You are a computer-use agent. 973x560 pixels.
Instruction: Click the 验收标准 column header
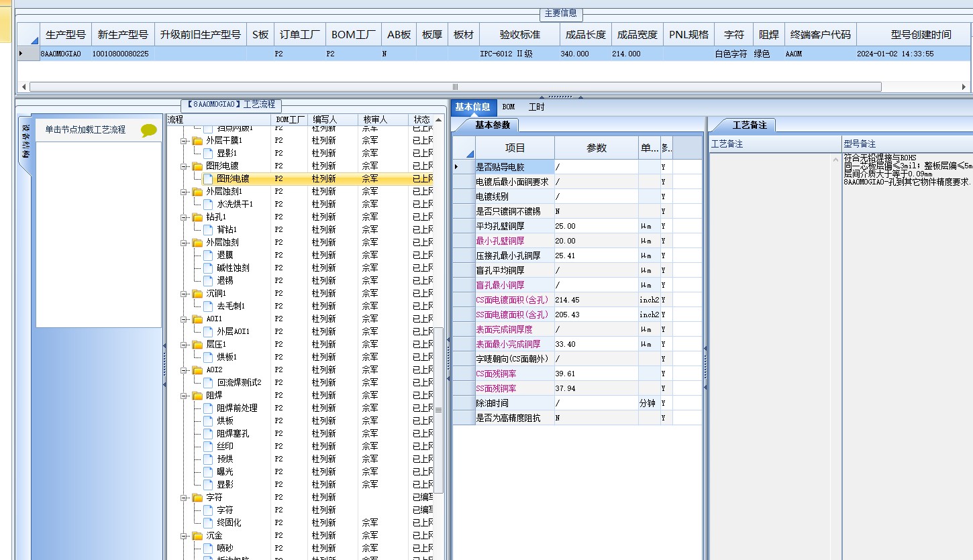[519, 35]
